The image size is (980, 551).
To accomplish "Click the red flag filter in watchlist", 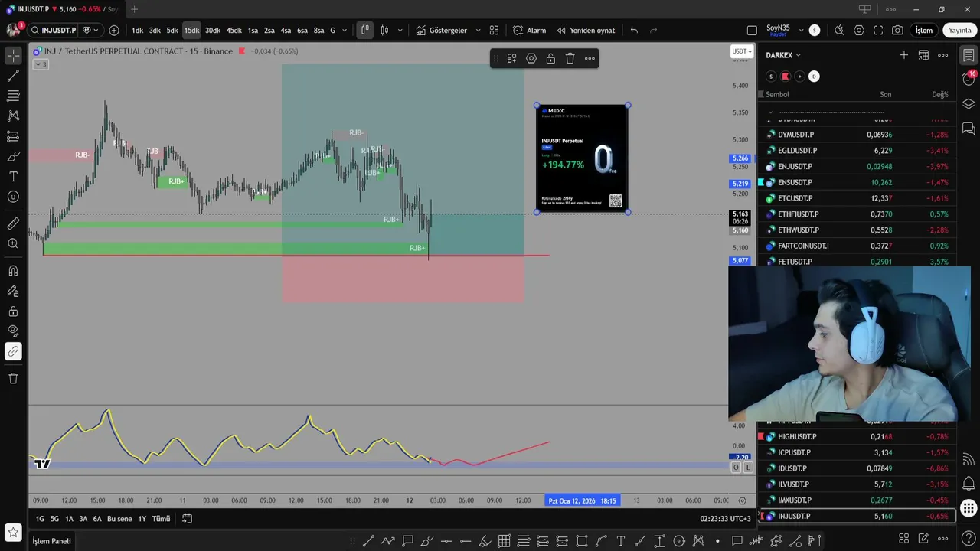I will click(785, 77).
